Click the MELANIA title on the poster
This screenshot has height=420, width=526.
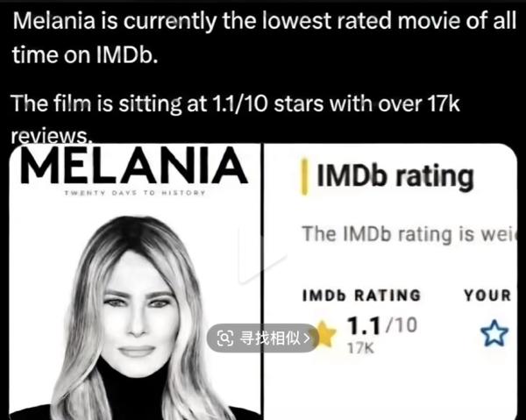coord(131,164)
